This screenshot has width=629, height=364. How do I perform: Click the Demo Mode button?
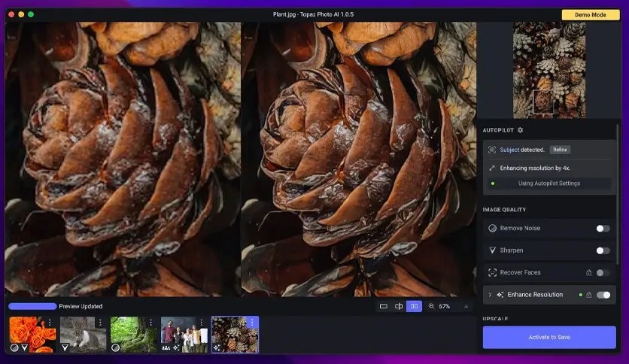tap(591, 15)
